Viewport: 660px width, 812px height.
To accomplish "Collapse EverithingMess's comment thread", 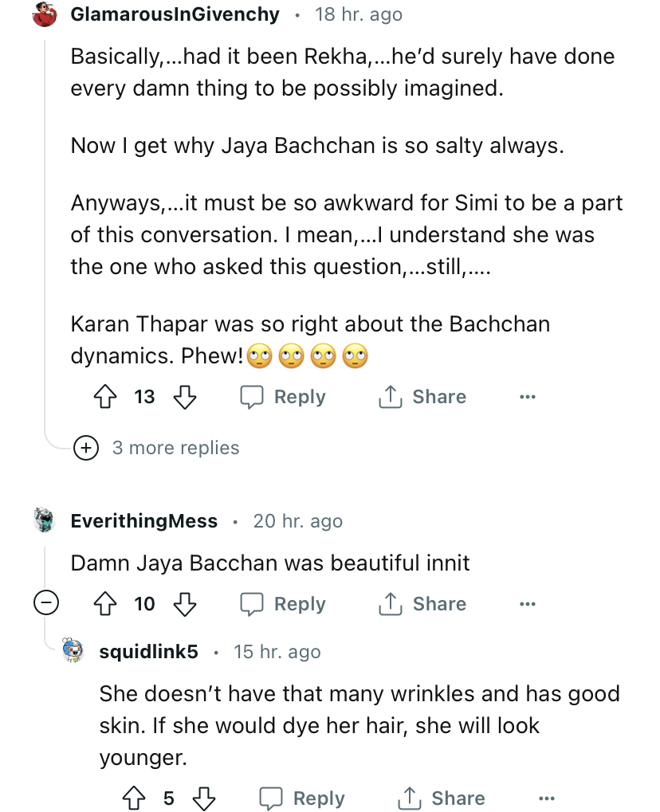I will point(45,604).
